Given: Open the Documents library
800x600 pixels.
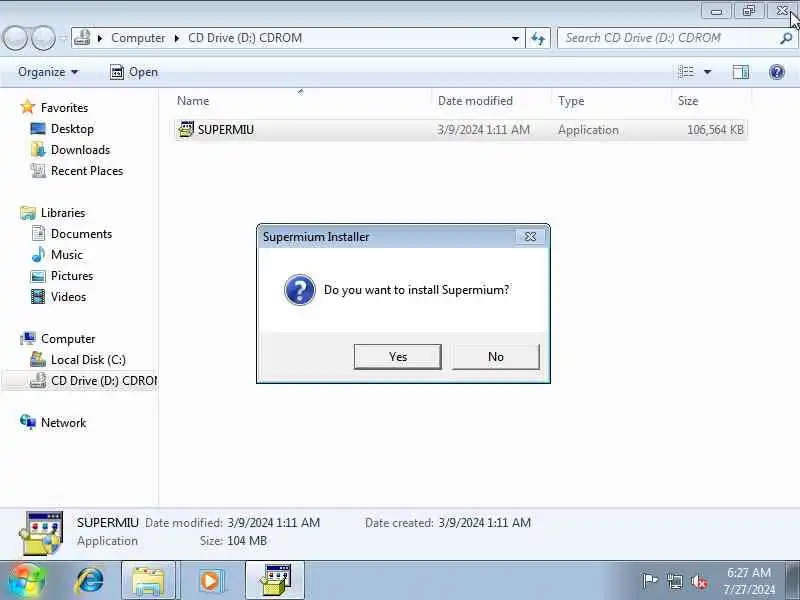Looking at the screenshot, I should [81, 234].
